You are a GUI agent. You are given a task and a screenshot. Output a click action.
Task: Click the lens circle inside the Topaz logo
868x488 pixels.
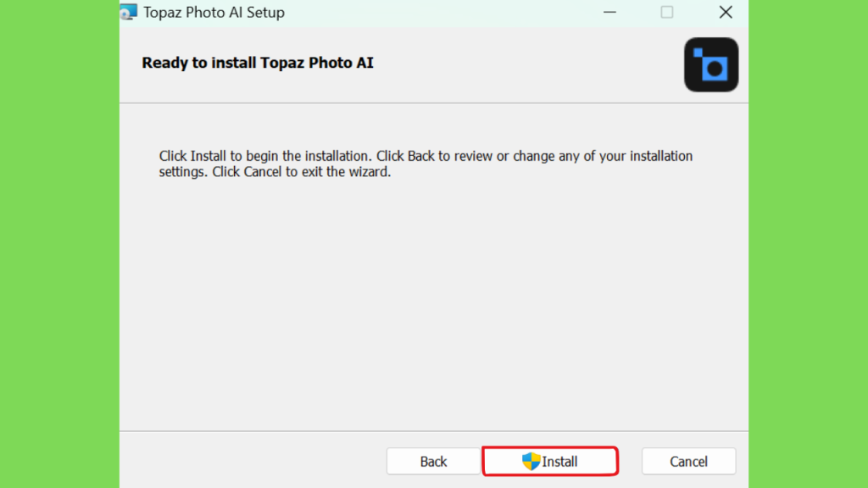point(715,69)
